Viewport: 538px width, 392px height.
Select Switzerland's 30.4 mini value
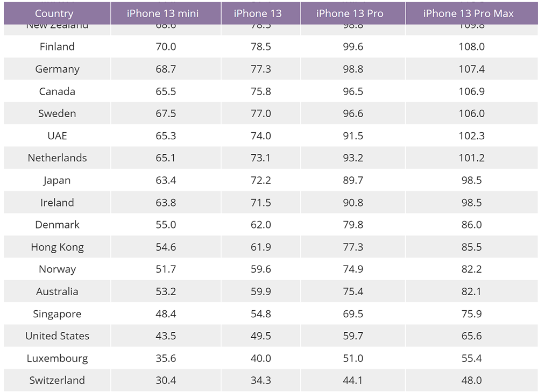(166, 380)
